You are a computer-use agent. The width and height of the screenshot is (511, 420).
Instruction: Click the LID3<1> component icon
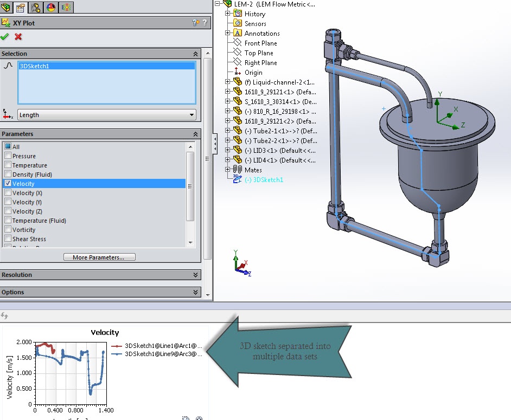pyautogui.click(x=238, y=150)
